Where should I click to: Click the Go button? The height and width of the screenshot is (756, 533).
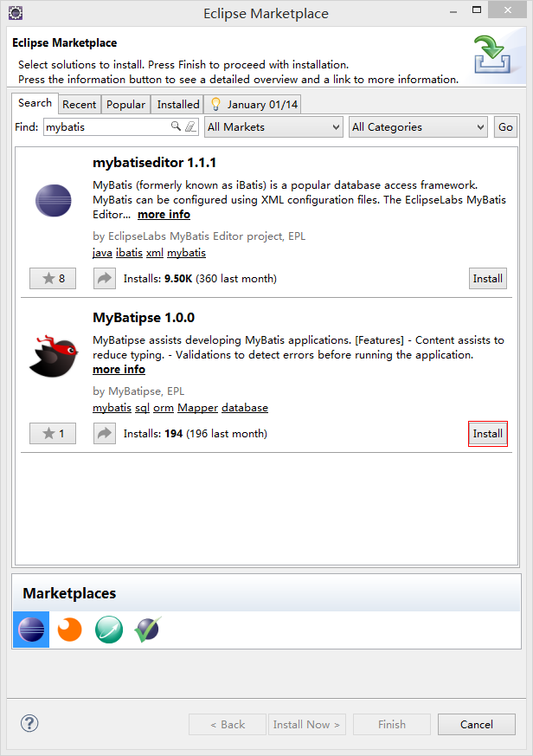tap(505, 126)
